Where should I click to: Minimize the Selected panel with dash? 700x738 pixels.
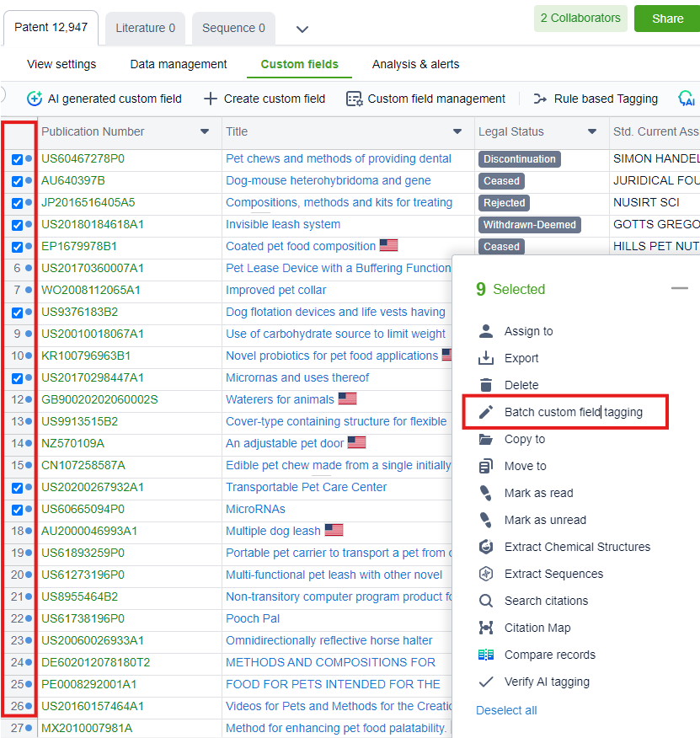[x=680, y=289]
